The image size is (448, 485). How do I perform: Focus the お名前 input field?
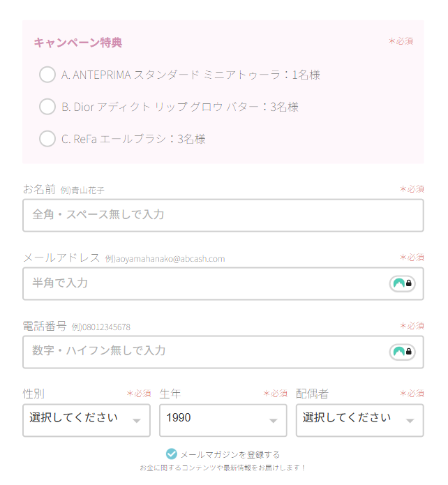tap(223, 215)
